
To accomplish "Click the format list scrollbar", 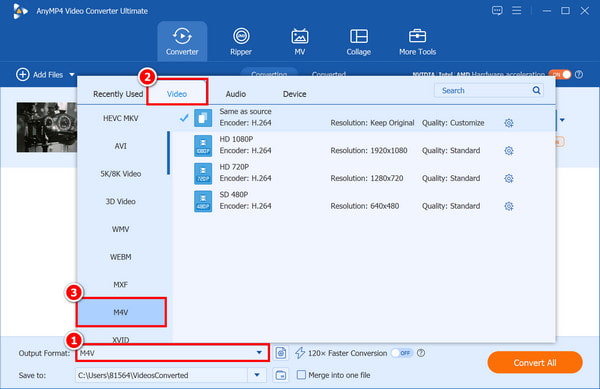I will [168, 153].
